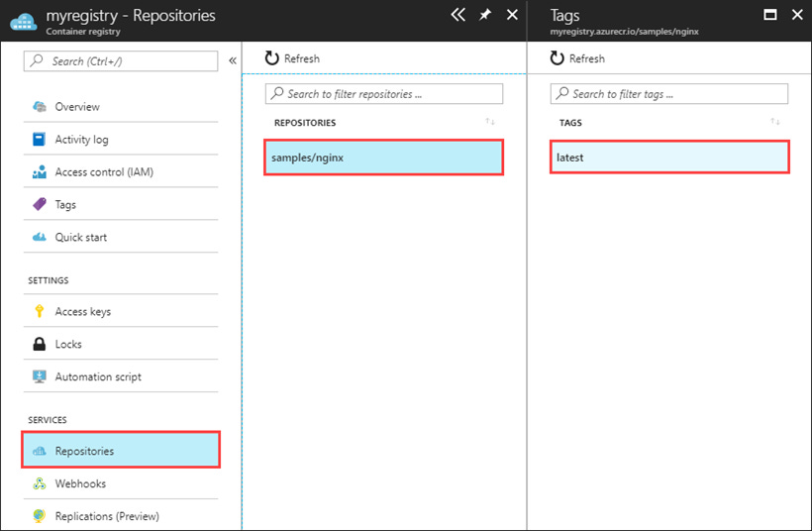Click the Search to filter repositories field
The height and width of the screenshot is (531, 812).
[x=384, y=94]
